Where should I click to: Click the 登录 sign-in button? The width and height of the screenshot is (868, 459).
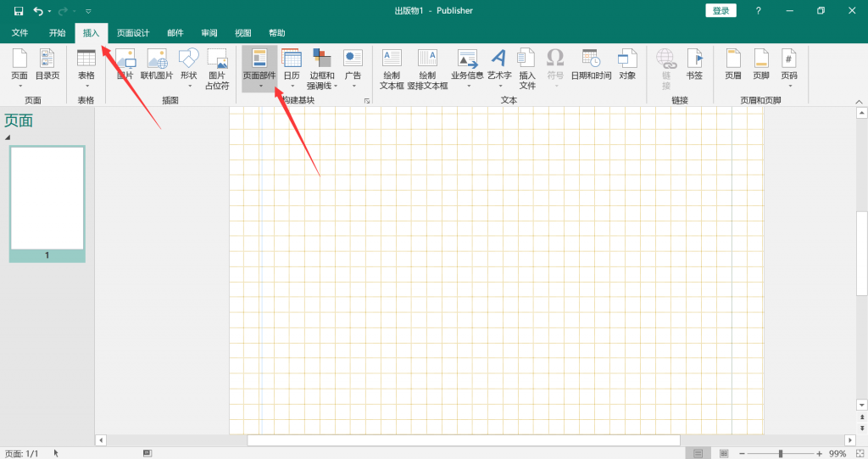point(721,10)
